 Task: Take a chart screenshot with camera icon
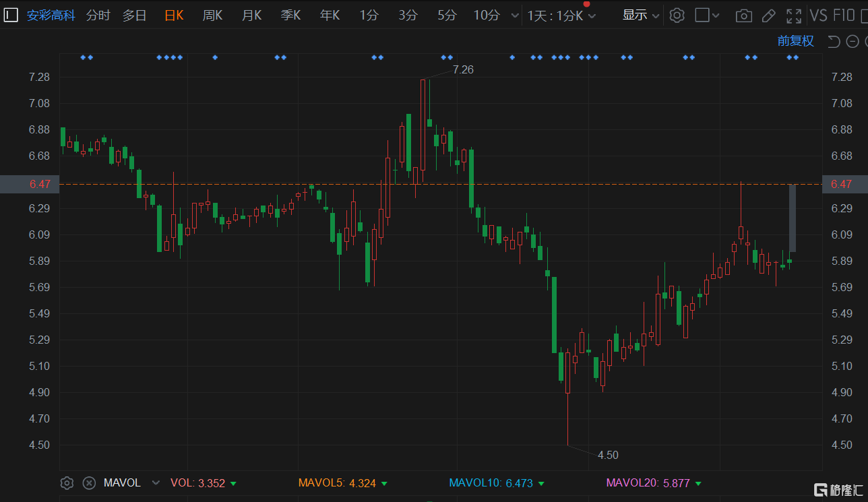click(x=744, y=15)
